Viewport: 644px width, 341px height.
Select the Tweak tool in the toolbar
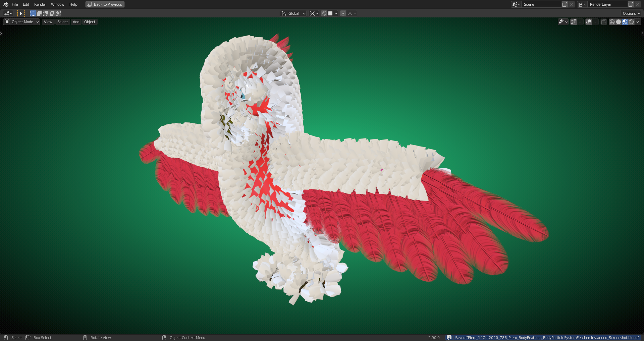click(21, 13)
